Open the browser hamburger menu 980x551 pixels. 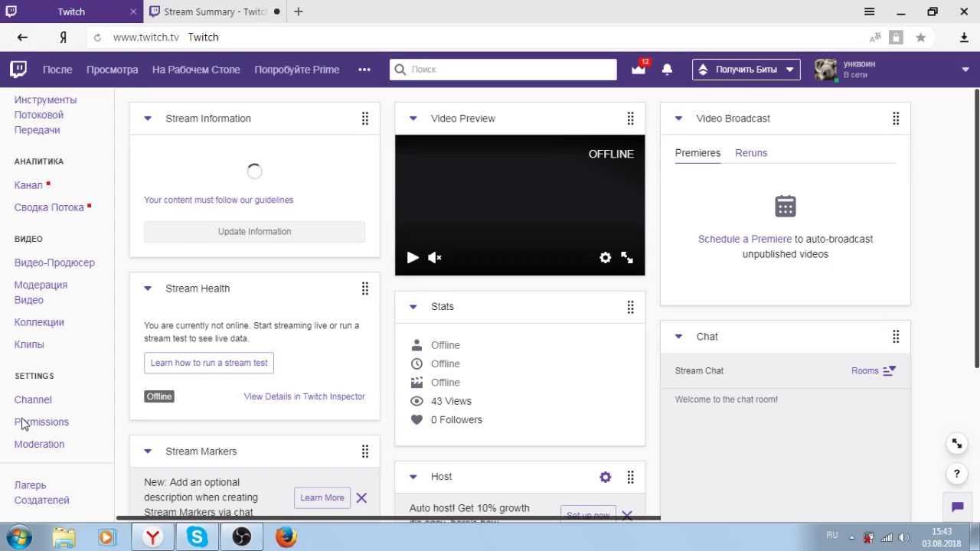(870, 11)
